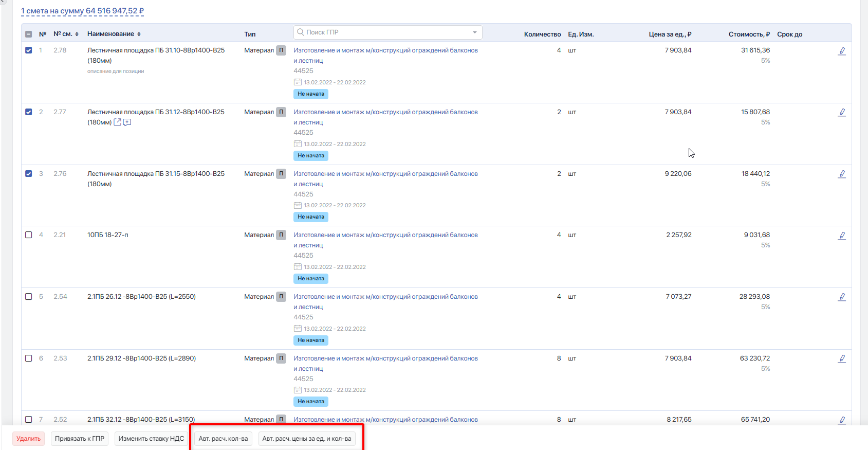Open '1 смета на сумму 64 516 947,52 ₽' link

(x=82, y=11)
